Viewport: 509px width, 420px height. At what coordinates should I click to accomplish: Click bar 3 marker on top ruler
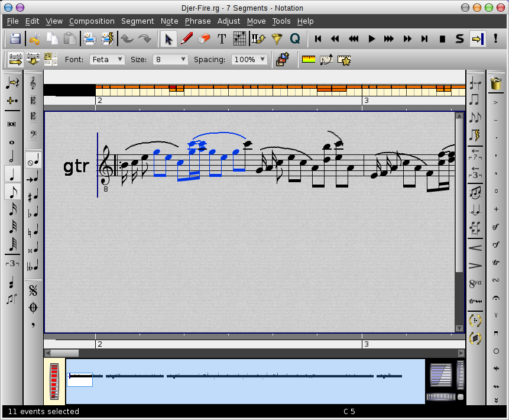(366, 101)
